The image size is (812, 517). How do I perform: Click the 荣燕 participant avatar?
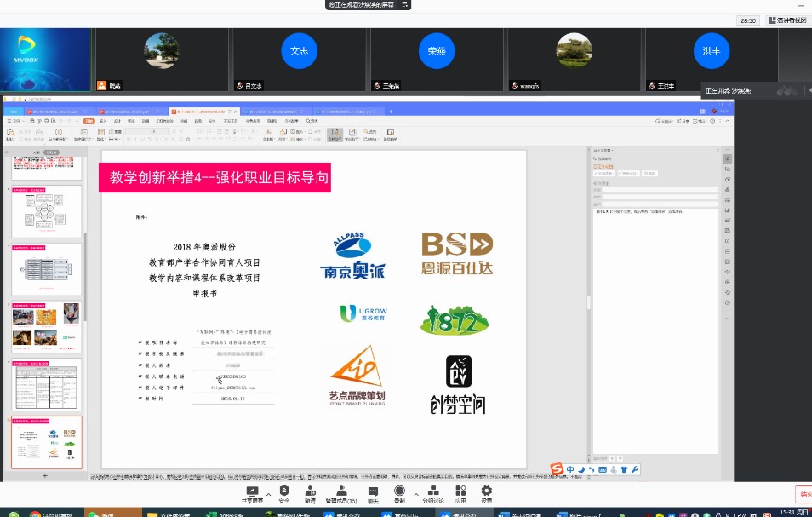tap(437, 51)
